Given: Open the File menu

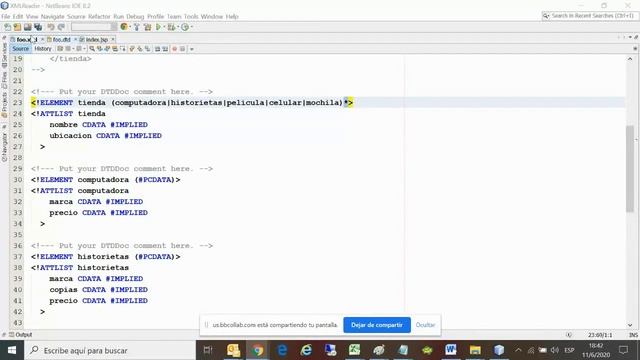Looking at the screenshot, I should click(x=6, y=16).
